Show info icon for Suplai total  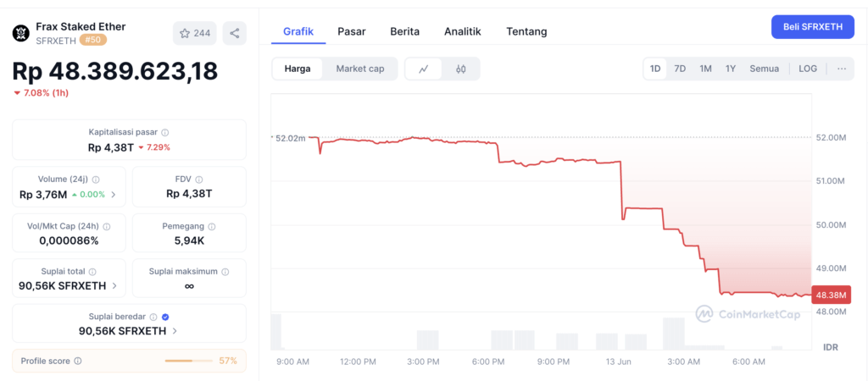click(x=92, y=272)
